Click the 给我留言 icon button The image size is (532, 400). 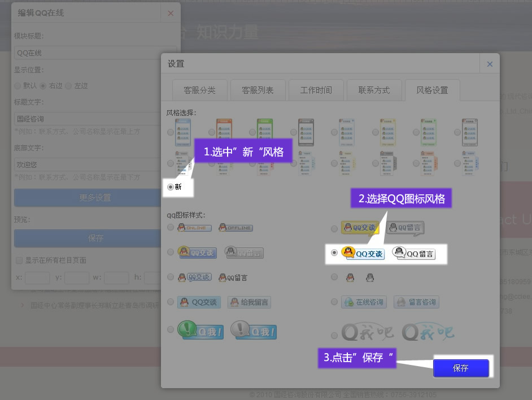pos(249,302)
